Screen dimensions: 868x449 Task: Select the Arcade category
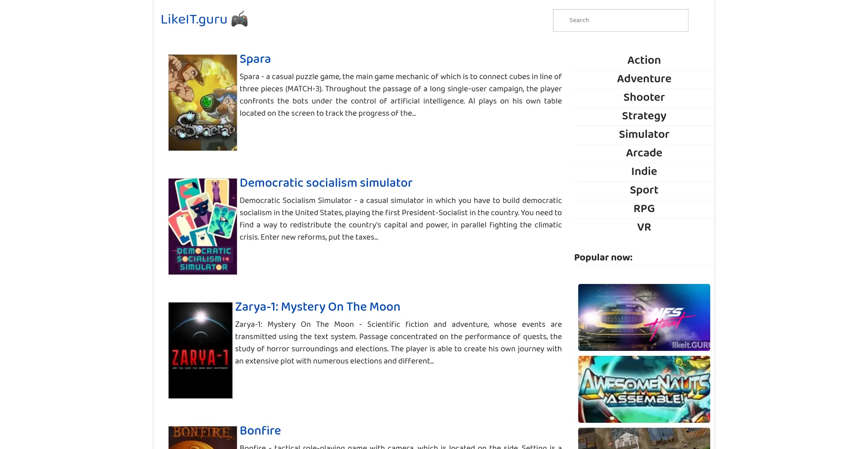644,153
